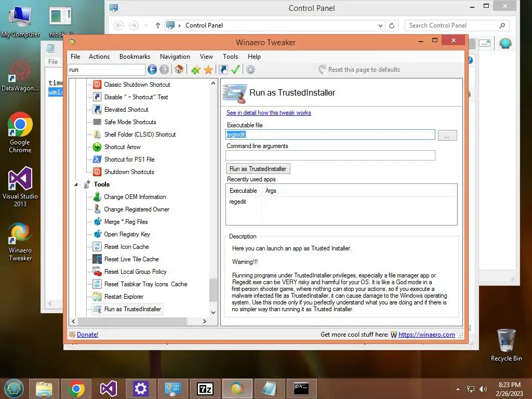Select 'Reset Live Tile Cache' item

[131, 259]
